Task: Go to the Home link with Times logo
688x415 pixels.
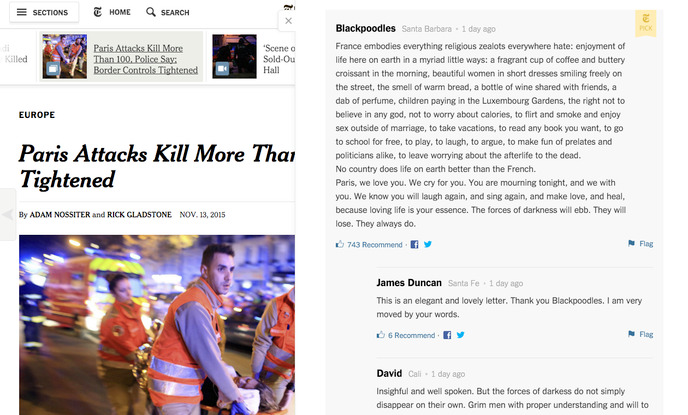Action: (x=112, y=12)
